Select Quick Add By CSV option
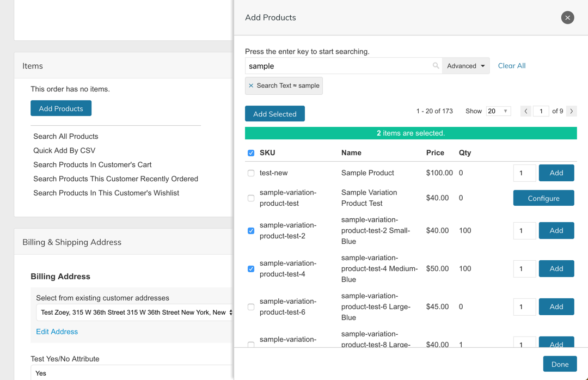The image size is (588, 380). pos(64,150)
